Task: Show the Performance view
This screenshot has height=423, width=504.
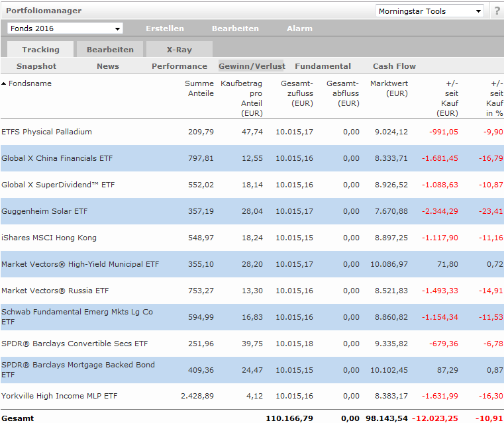Action: 179,66
